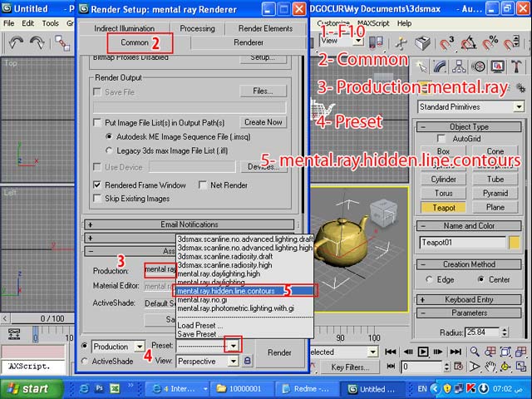The height and width of the screenshot is (399, 532).
Task: Go to Start of animation
Action: pyautogui.click(x=391, y=352)
